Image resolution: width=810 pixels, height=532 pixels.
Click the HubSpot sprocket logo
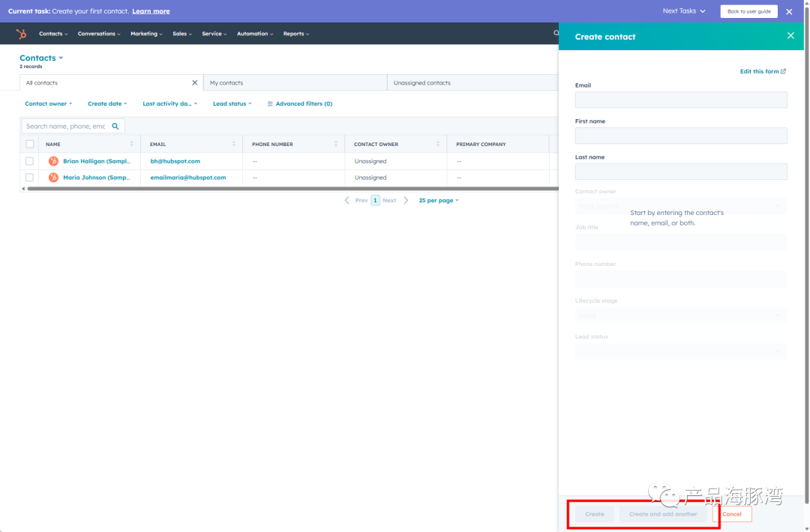coord(21,34)
